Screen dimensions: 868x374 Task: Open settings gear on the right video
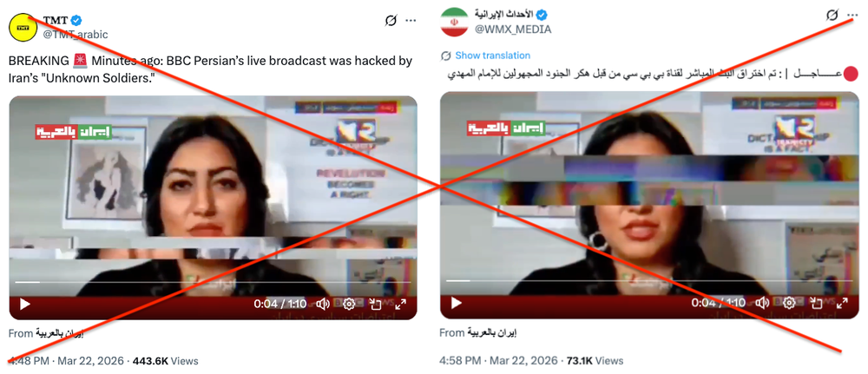coord(789,303)
